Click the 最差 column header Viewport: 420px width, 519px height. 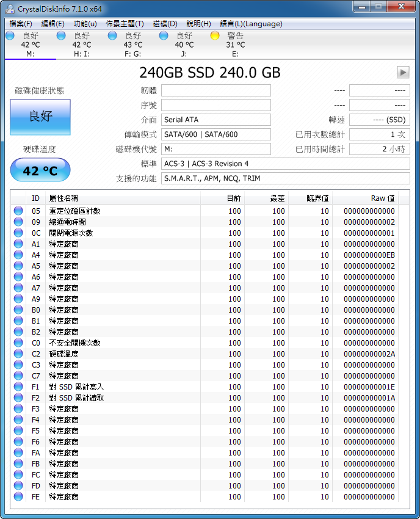pos(266,198)
